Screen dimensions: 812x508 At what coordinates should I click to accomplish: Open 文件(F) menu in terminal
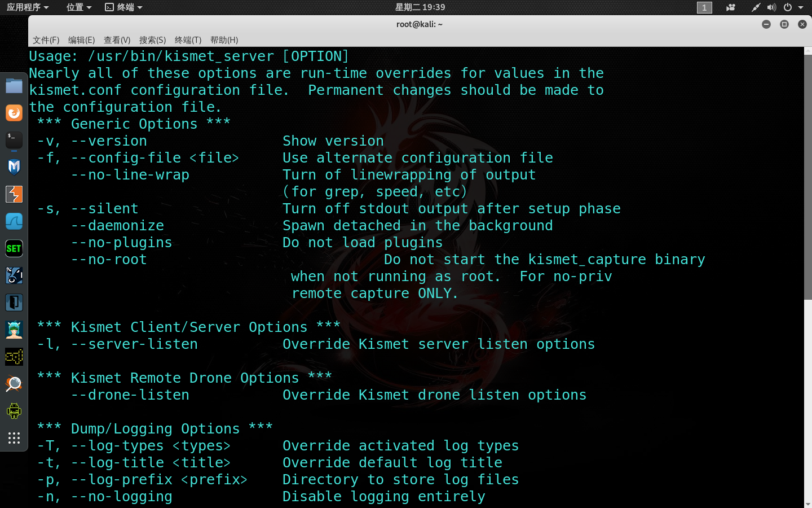tap(46, 40)
